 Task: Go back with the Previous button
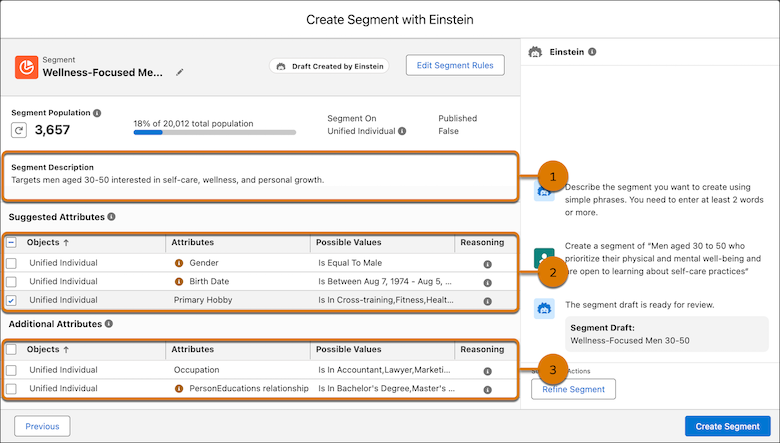tap(42, 426)
